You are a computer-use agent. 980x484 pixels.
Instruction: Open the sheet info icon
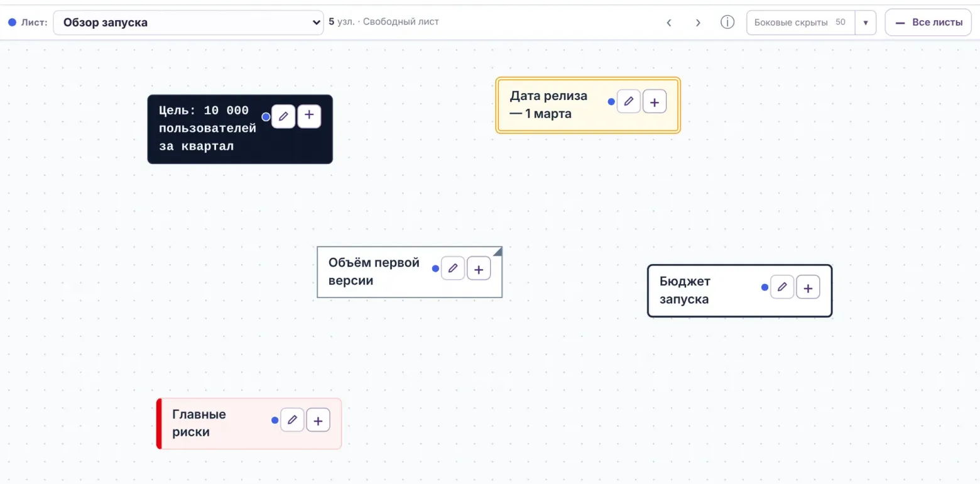727,23
